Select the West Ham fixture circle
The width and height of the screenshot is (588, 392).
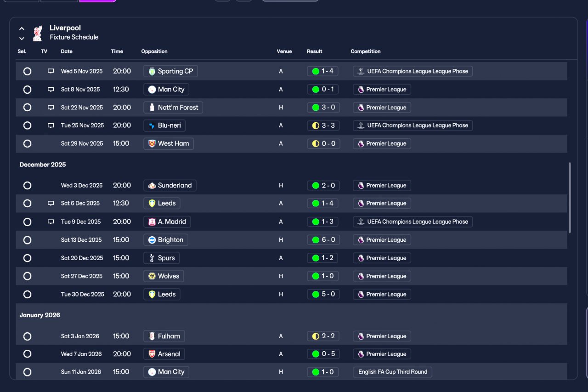[x=27, y=143]
